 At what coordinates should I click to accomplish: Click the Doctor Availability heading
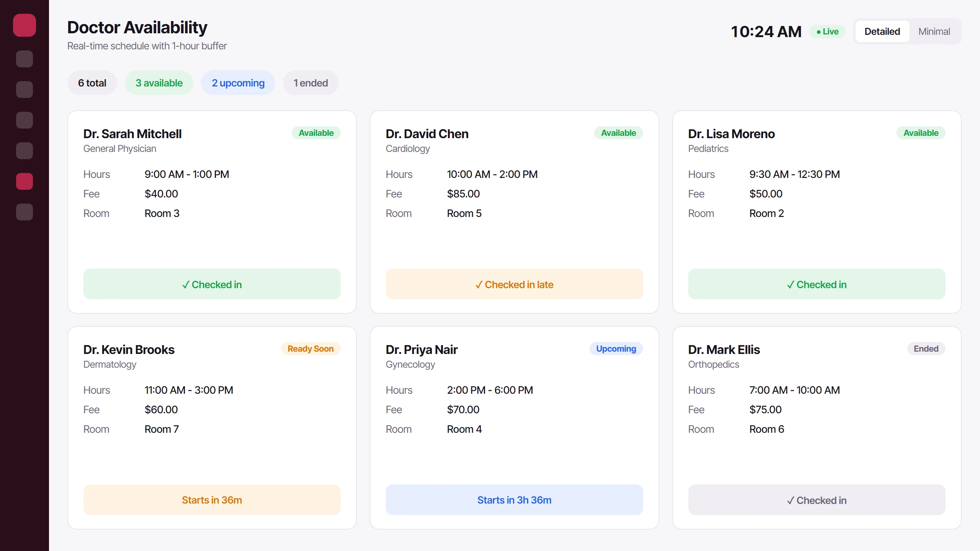click(x=137, y=28)
